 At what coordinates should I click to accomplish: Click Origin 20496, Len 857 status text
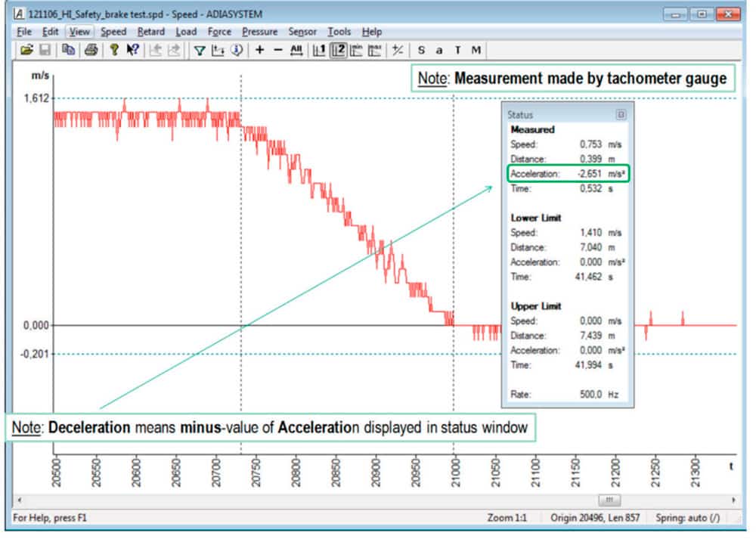click(595, 518)
